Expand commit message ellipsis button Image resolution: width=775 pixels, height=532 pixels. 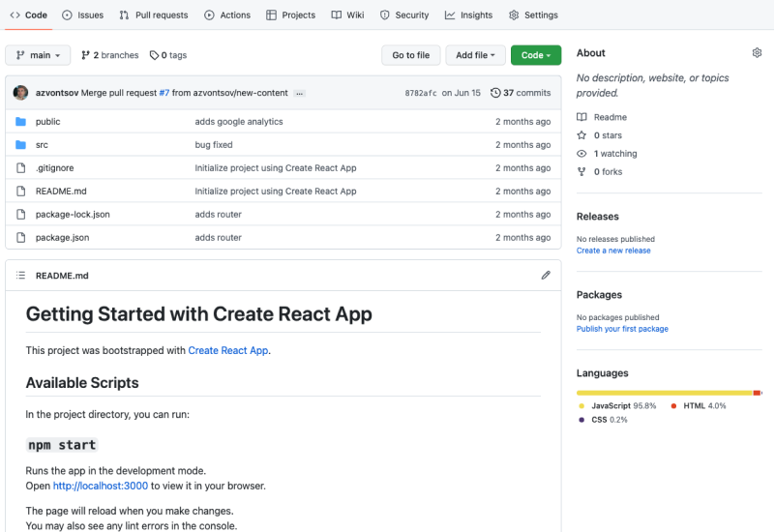tap(300, 94)
